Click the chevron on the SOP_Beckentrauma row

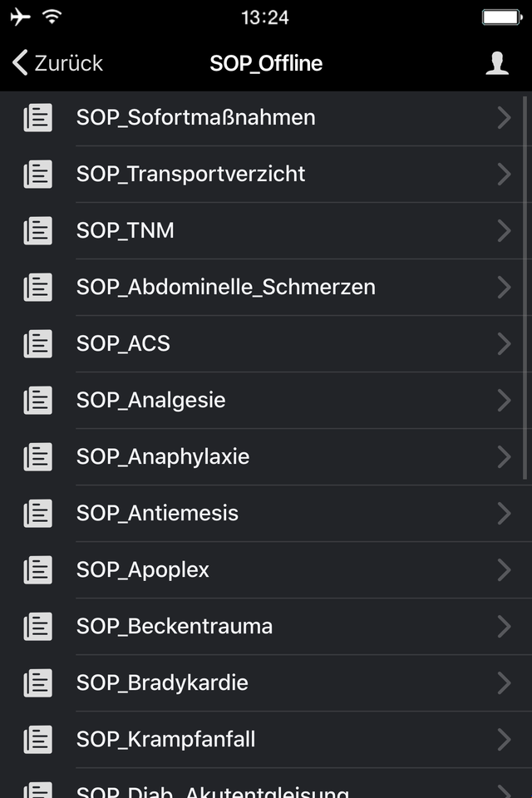click(x=504, y=626)
